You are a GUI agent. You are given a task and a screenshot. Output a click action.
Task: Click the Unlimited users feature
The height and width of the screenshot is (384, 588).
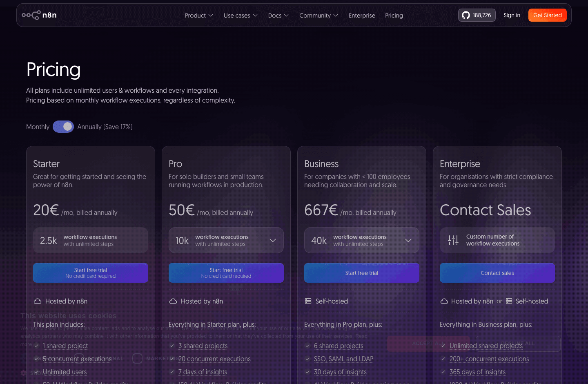pos(65,372)
